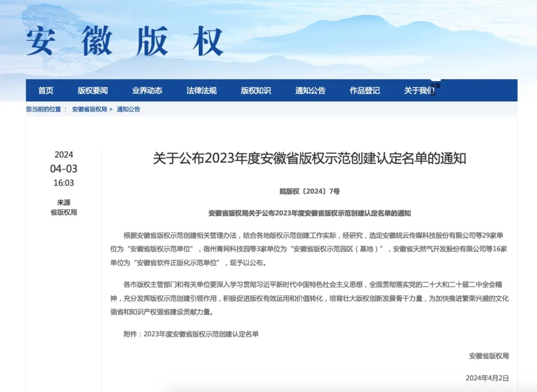
Task: Click the bold subtitle starting with 安徽省版权局关于公布
Action: (310, 213)
